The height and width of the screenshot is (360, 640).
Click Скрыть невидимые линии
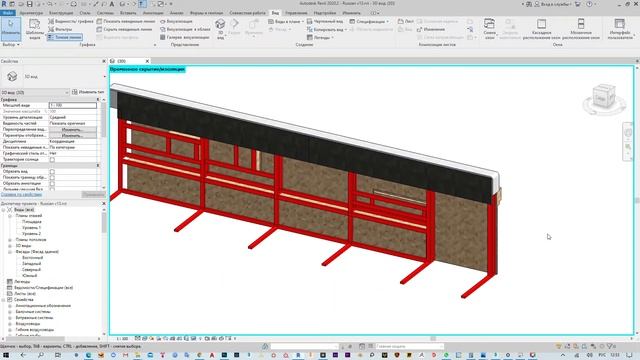click(124, 29)
